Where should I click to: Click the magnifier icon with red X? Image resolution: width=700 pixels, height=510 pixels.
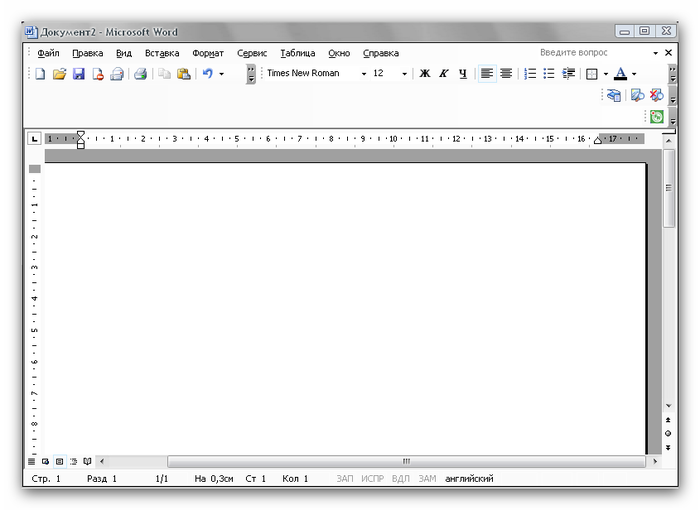(656, 95)
